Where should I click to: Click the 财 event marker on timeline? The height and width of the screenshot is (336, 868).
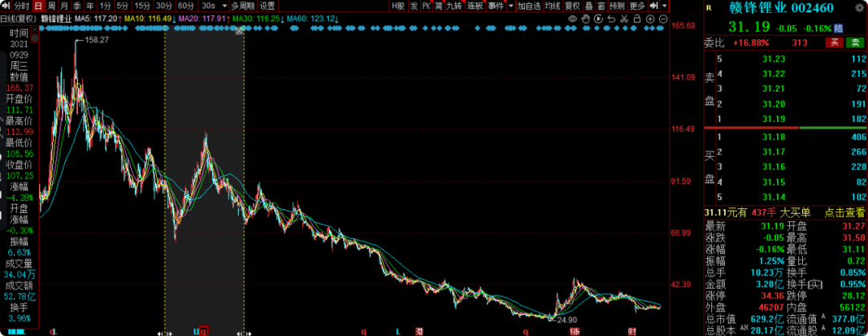point(632,331)
